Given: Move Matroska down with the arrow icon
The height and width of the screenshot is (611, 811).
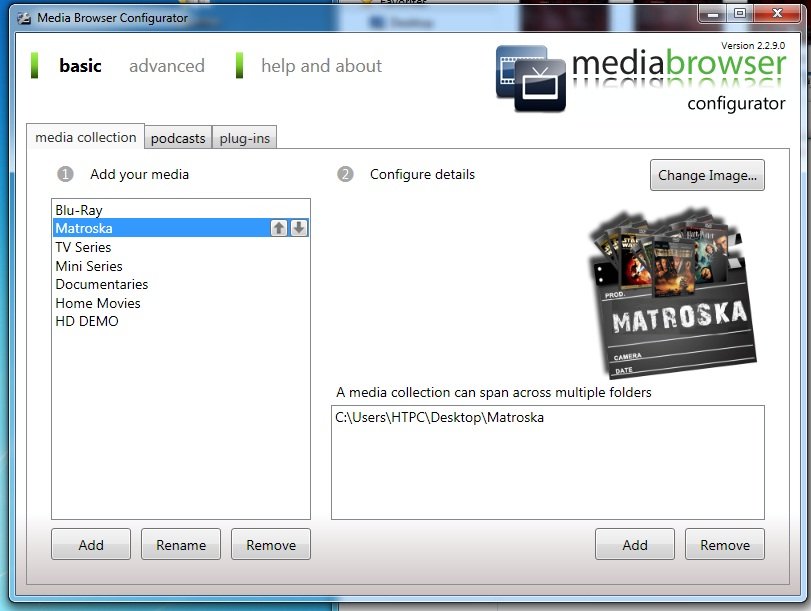Looking at the screenshot, I should point(299,228).
